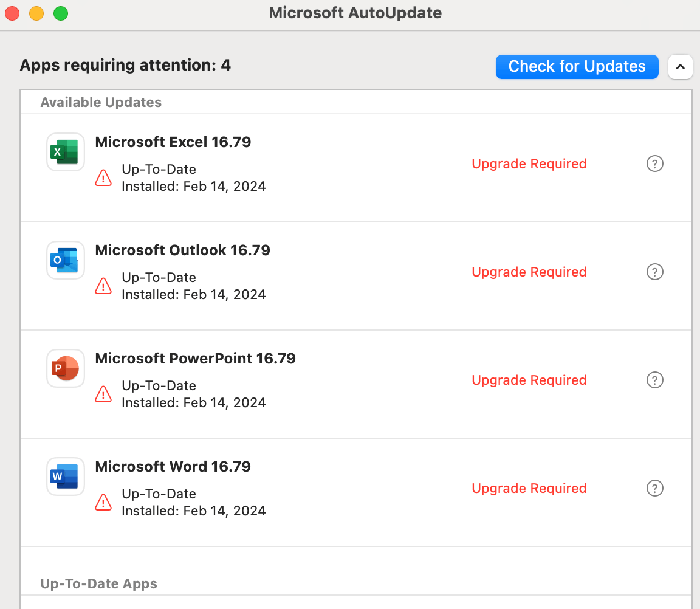
Task: Select the Microsoft Word 16.79 title
Action: coord(173,467)
